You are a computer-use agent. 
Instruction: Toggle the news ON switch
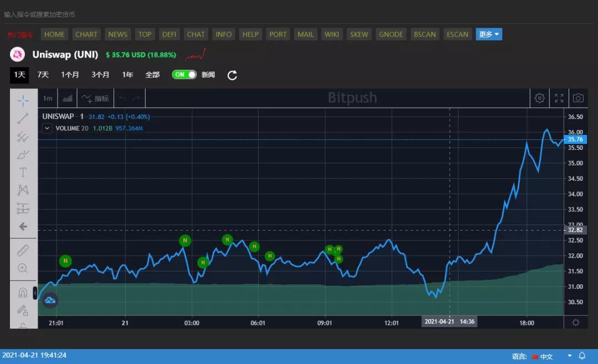tap(184, 75)
